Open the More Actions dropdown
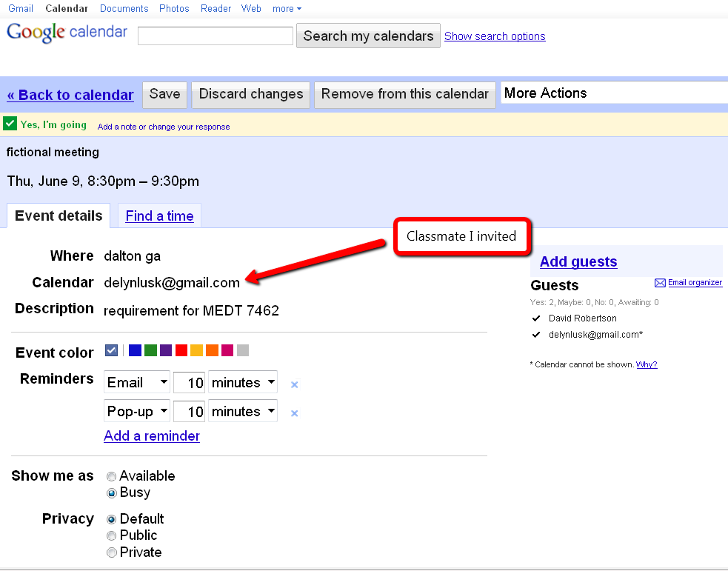The width and height of the screenshot is (728, 571). [614, 93]
